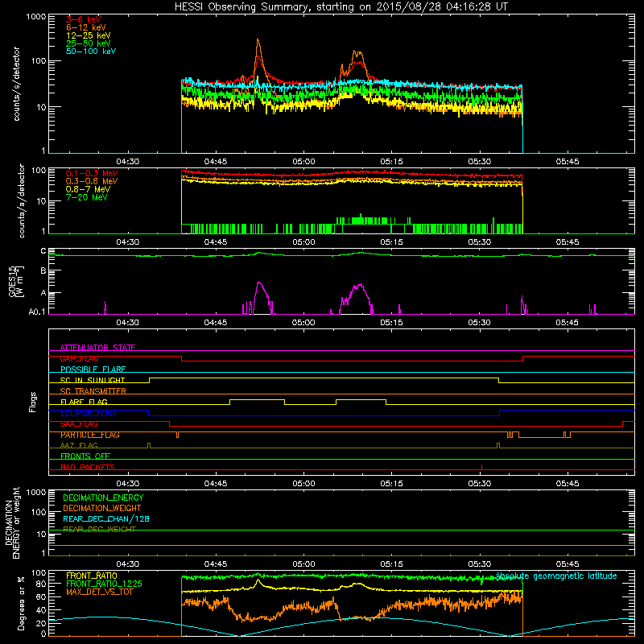Click the REAR_DEC_WEIGHT legend label
644x644 pixels.
(x=99, y=530)
